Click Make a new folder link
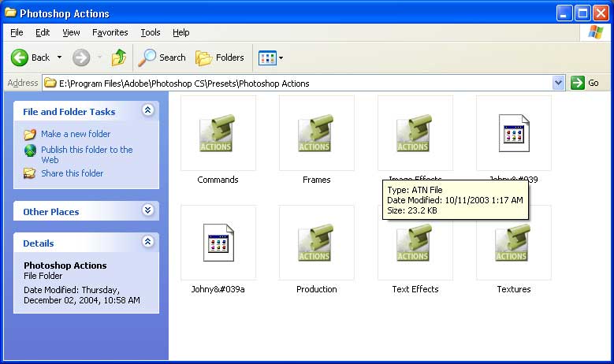The width and height of the screenshot is (614, 364). (x=76, y=134)
